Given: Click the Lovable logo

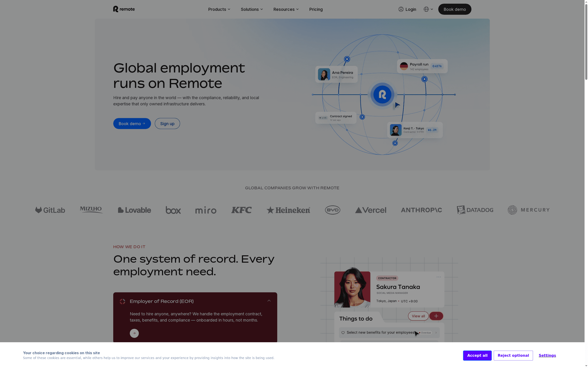Looking at the screenshot, I should (x=134, y=210).
